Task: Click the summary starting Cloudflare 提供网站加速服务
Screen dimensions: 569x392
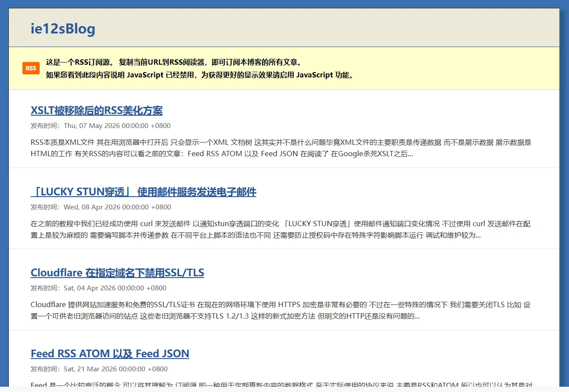Action: click(281, 311)
